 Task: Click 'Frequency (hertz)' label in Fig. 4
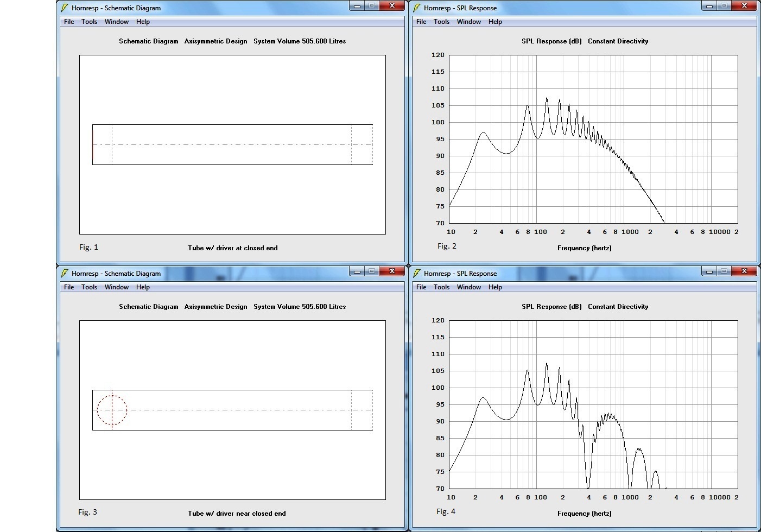tap(584, 514)
